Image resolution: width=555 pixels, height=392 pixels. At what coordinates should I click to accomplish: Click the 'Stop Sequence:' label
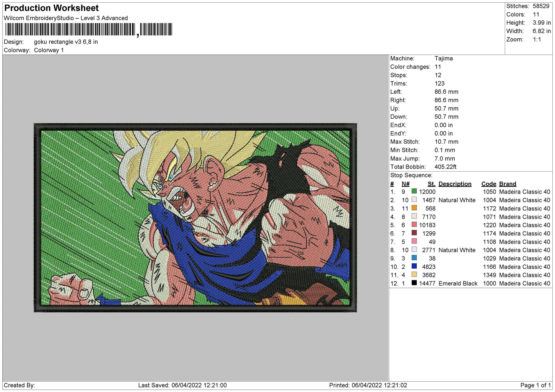(411, 175)
